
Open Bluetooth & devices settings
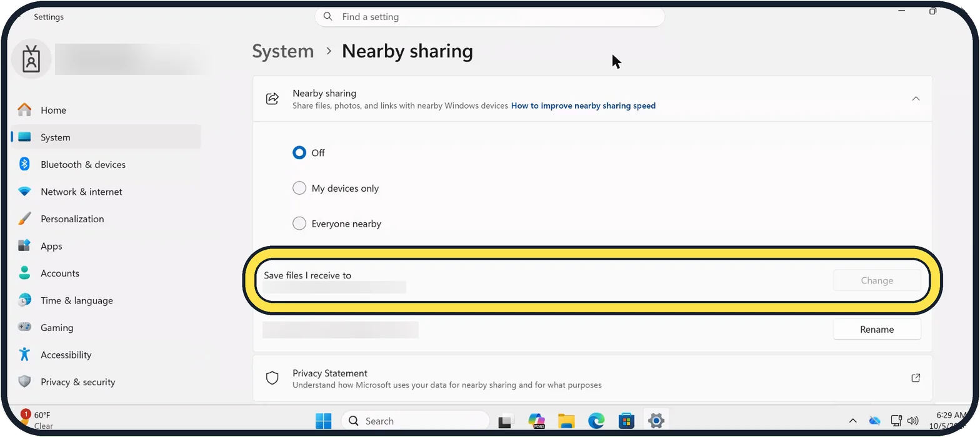tap(106, 164)
